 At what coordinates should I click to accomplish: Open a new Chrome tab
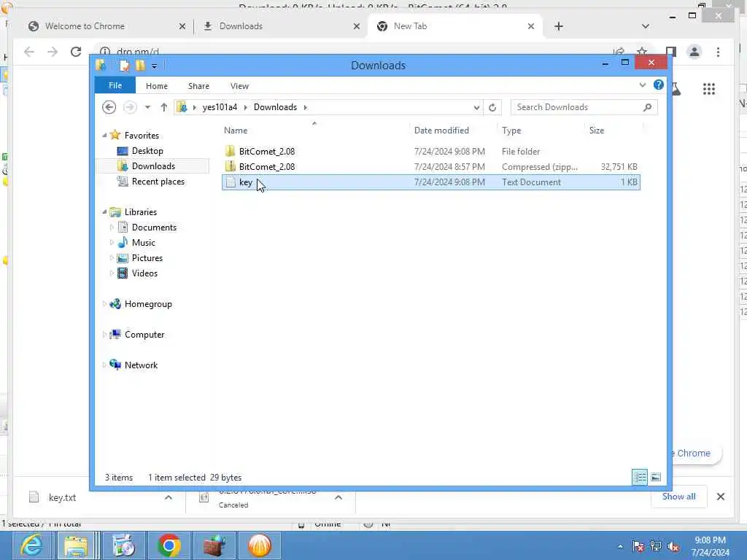pyautogui.click(x=558, y=26)
